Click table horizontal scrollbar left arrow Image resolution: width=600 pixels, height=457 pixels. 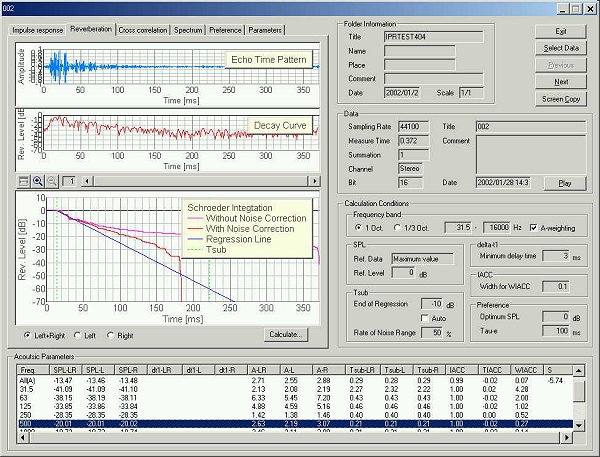tap(23, 437)
